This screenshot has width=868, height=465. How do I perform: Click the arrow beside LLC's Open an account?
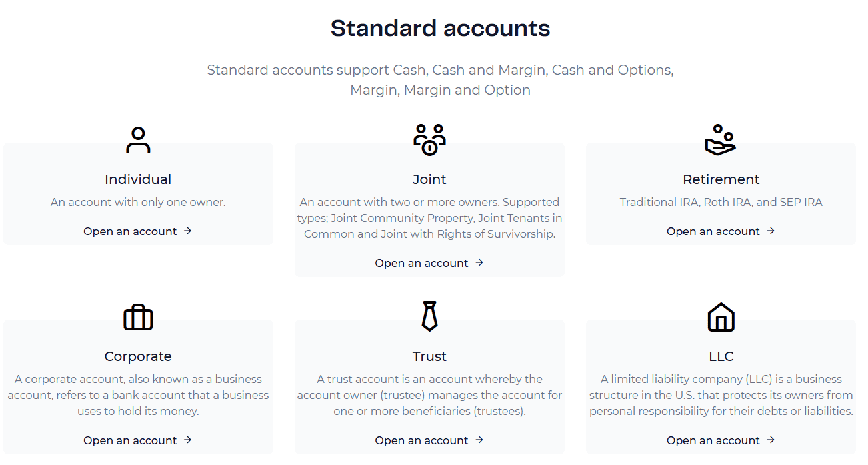tap(771, 440)
